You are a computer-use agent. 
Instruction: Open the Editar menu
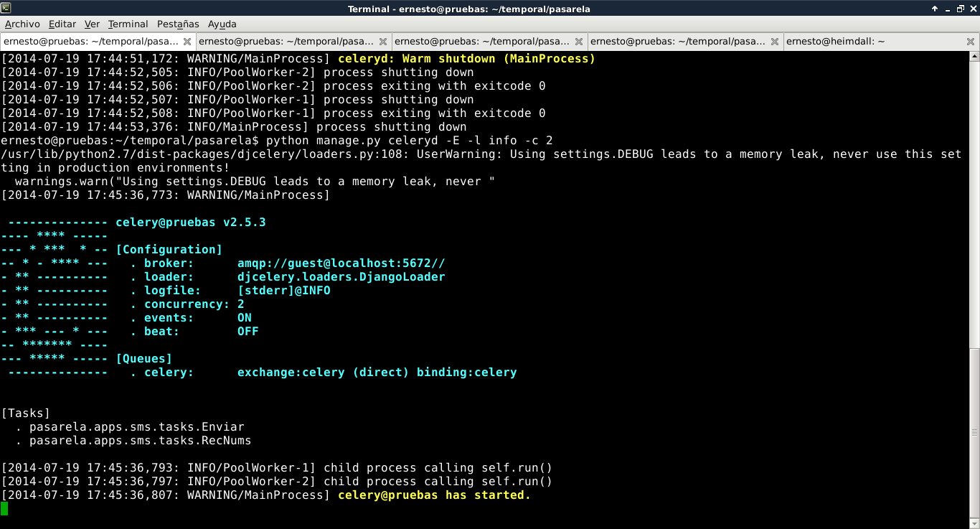(x=62, y=24)
